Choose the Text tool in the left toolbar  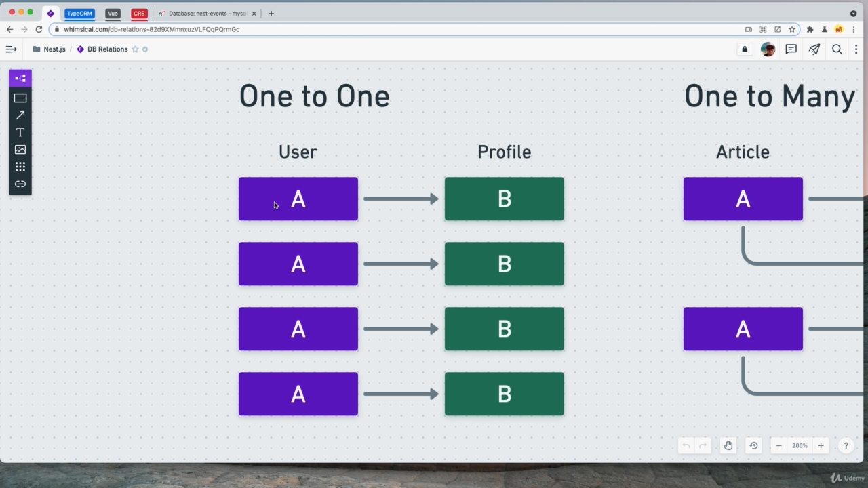(x=20, y=132)
